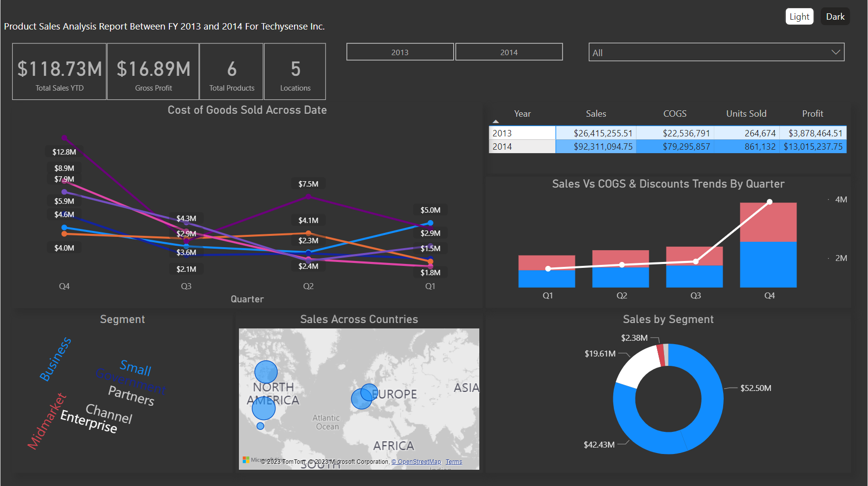
Task: Open the map Terms link
Action: pos(454,462)
